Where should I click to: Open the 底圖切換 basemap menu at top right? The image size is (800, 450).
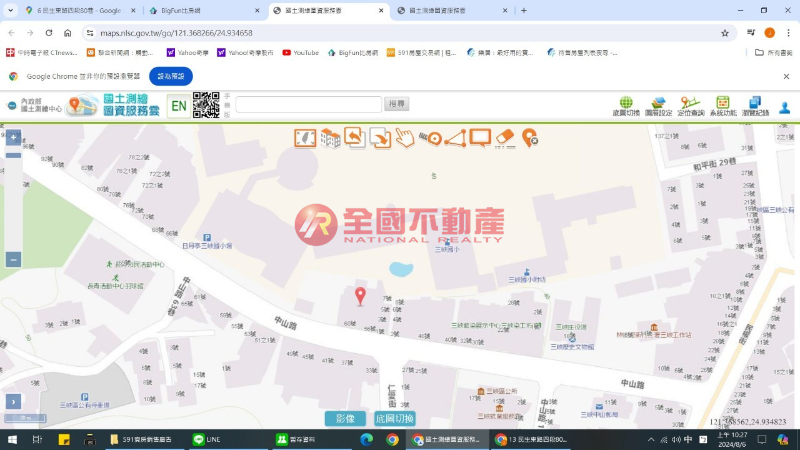pyautogui.click(x=626, y=106)
